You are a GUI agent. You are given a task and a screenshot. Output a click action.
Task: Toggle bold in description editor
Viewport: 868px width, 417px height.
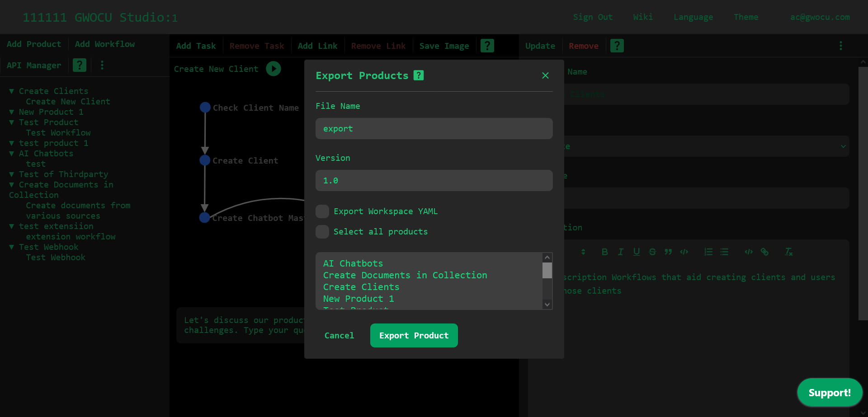pos(604,252)
